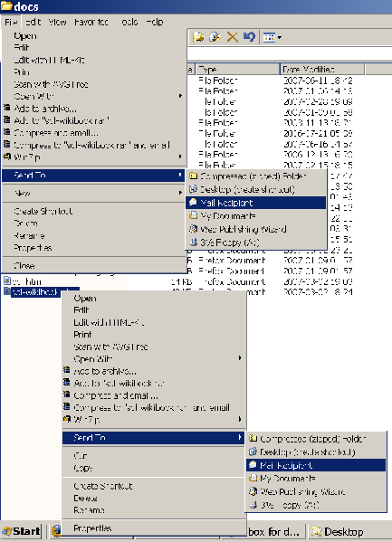Screen dimensions: 392x542
Task: Sort by the Date Modified column header
Action: coord(321,69)
